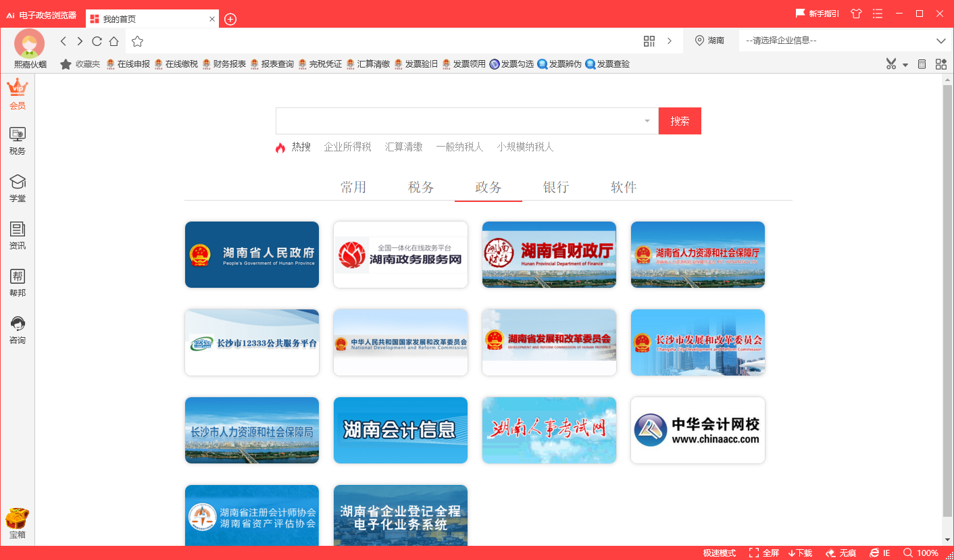Select the 政务 tab

click(488, 187)
